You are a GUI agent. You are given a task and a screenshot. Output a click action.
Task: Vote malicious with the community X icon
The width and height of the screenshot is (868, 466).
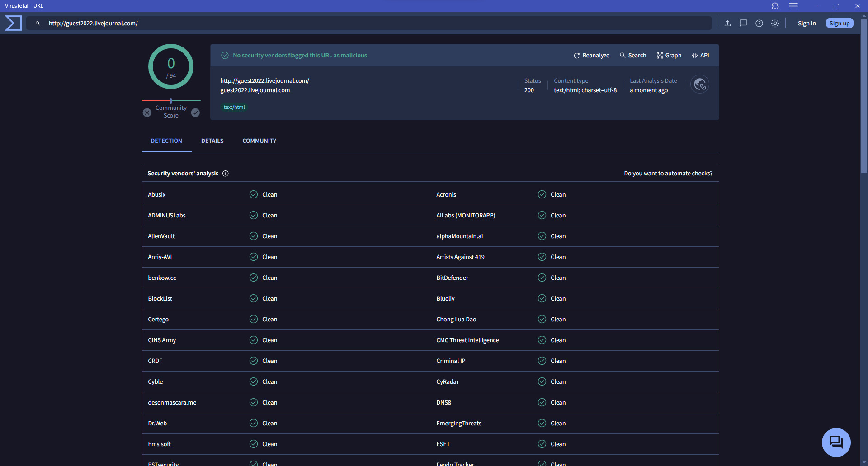[147, 113]
